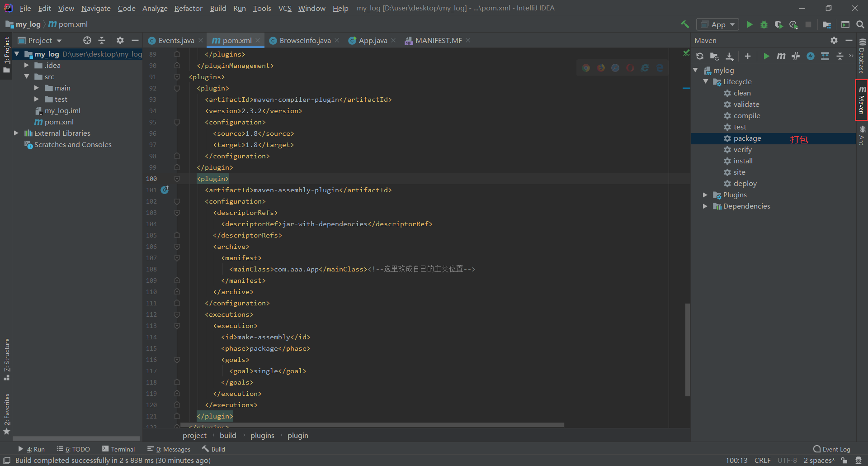Select the package lifecycle phase

[x=773, y=138]
